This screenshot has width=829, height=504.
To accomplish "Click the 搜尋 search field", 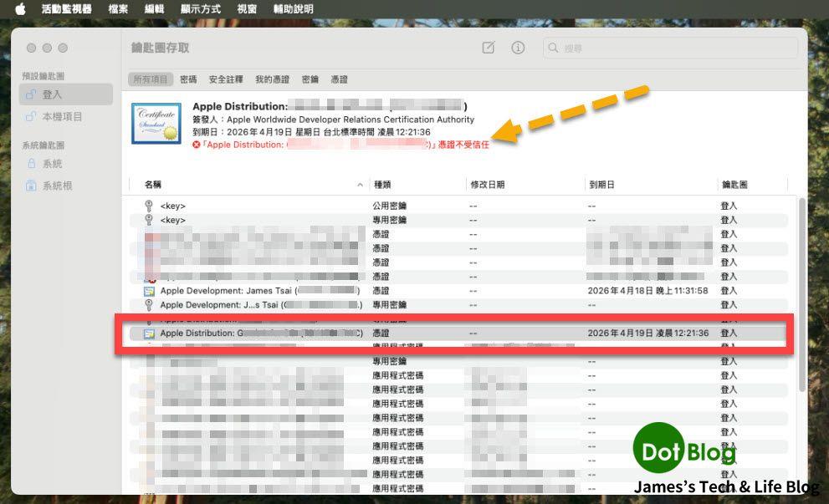I will point(669,48).
